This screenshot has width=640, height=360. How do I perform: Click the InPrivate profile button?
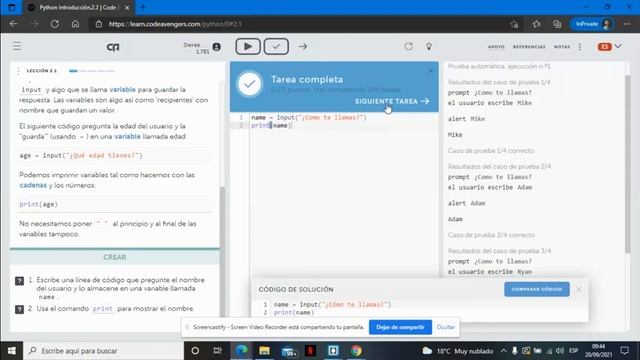click(592, 24)
